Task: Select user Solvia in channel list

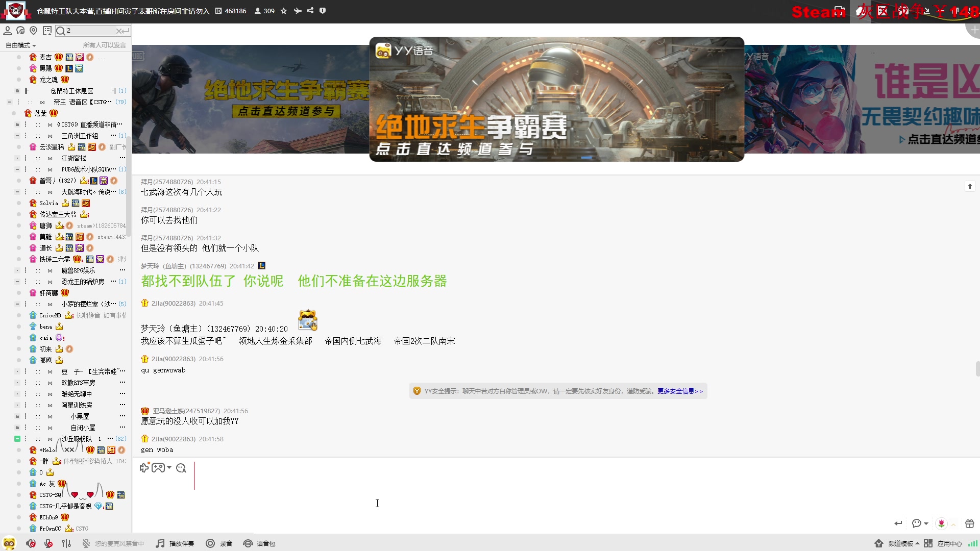Action: [x=48, y=203]
